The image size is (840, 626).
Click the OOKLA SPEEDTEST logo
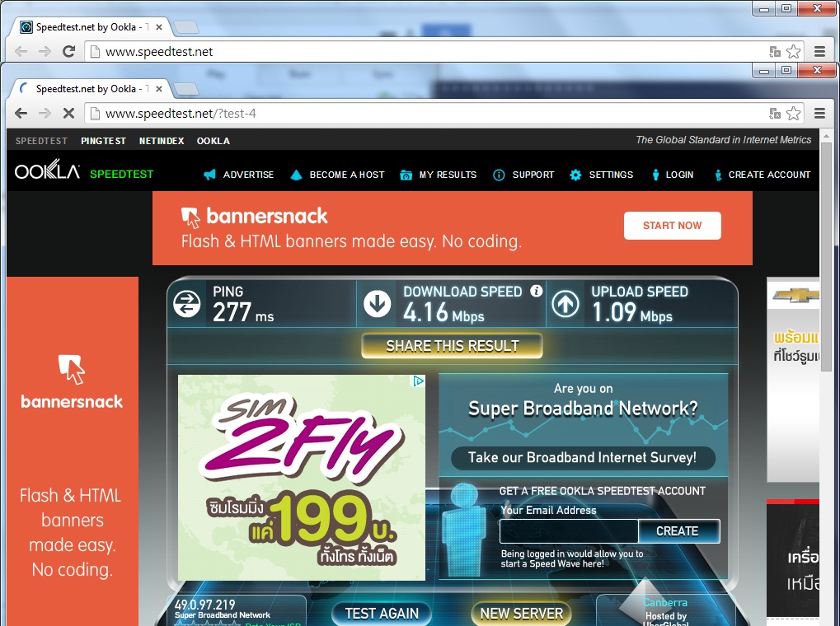(x=84, y=172)
